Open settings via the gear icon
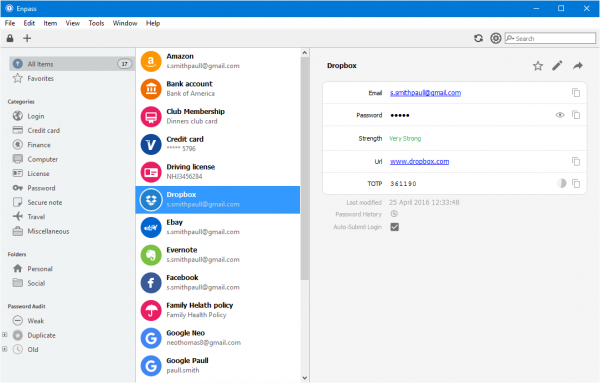The height and width of the screenshot is (383, 600). 496,38
